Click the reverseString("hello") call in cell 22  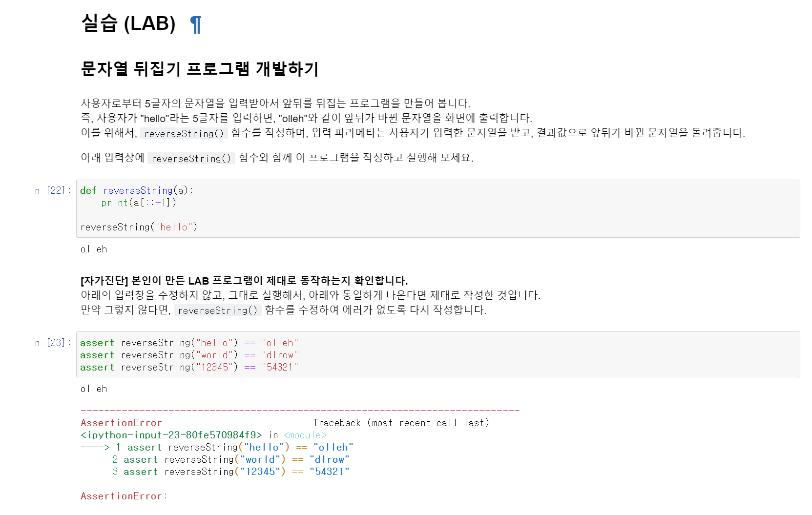(139, 227)
